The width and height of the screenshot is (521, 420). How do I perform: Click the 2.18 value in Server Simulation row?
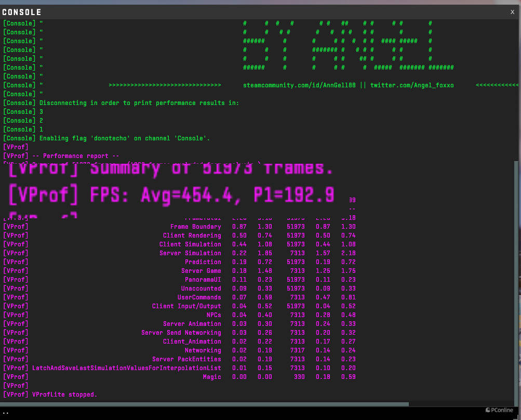(348, 253)
